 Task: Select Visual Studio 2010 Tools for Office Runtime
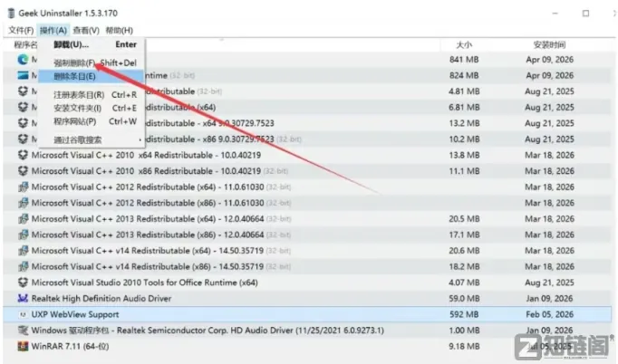pos(145,283)
